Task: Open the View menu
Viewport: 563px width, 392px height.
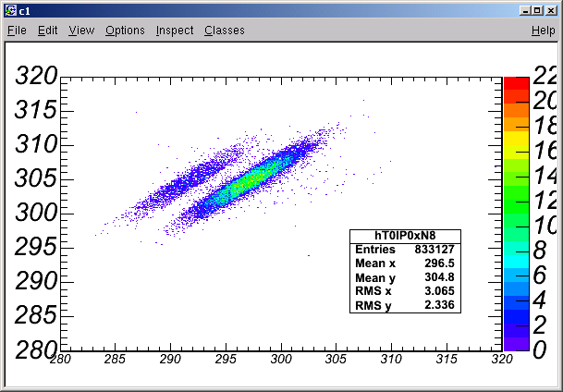Action: pyautogui.click(x=81, y=31)
